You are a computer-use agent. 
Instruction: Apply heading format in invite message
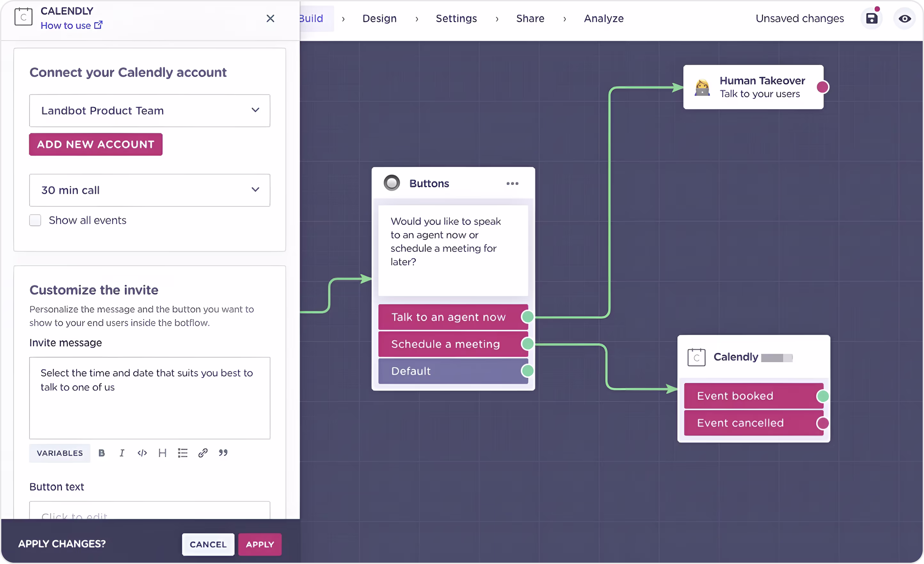(x=163, y=453)
